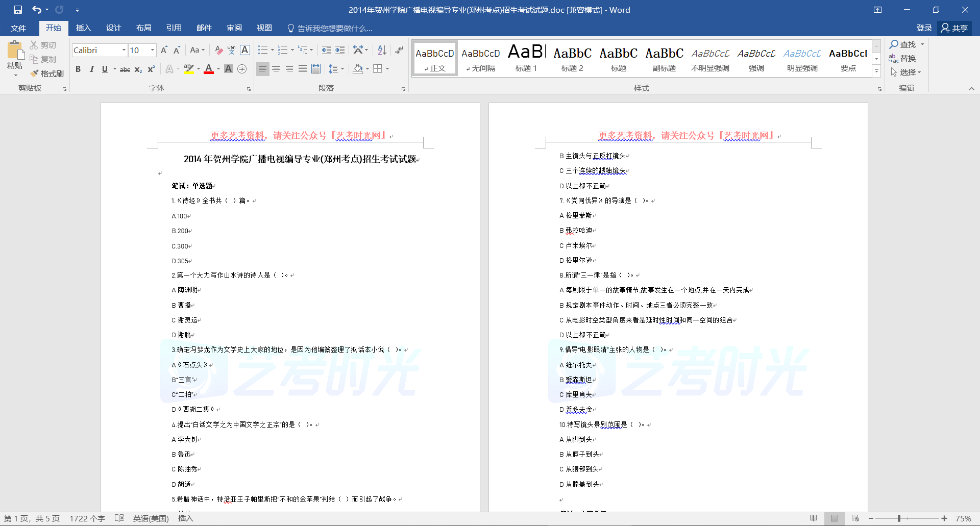Switch to the 插入 ribbon tab
Viewport: 980px width, 526px height.
pyautogui.click(x=83, y=28)
